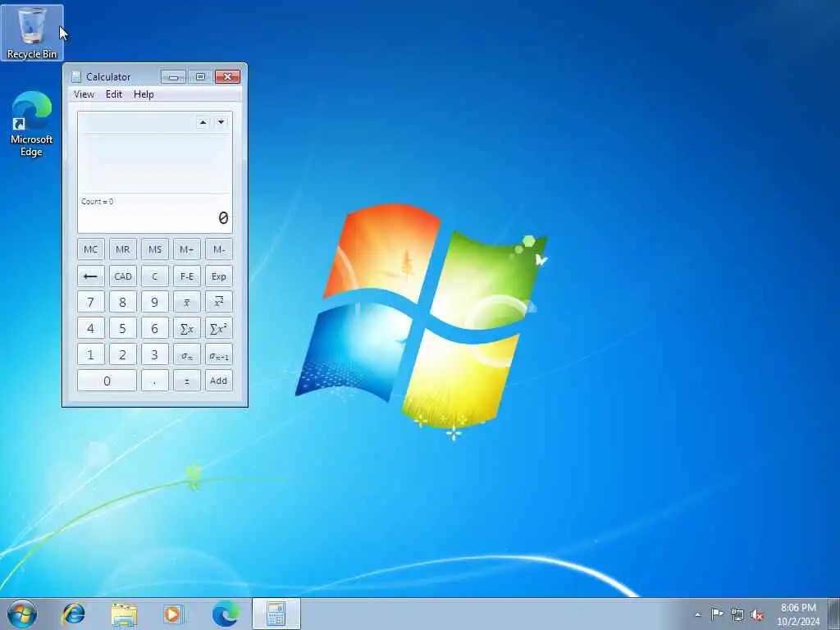Click the MC memory clear button
The width and height of the screenshot is (840, 630).
[x=90, y=249]
